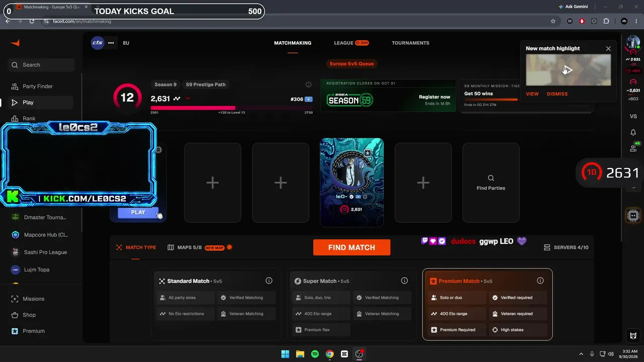Viewport: 644px width, 362px height.
Task: Click the le0- player card
Action: pos(352,183)
